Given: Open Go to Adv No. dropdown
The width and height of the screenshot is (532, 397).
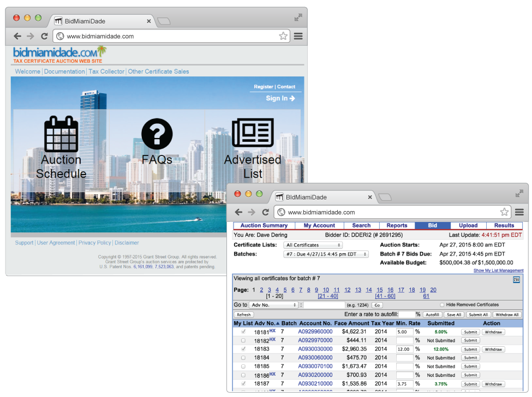Looking at the screenshot, I should [273, 305].
